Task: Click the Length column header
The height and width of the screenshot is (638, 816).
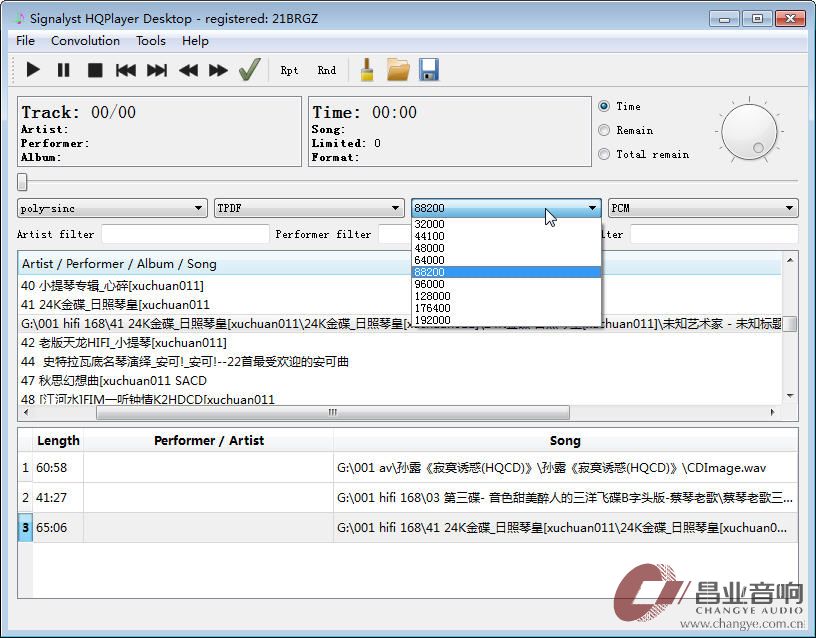Action: point(58,441)
